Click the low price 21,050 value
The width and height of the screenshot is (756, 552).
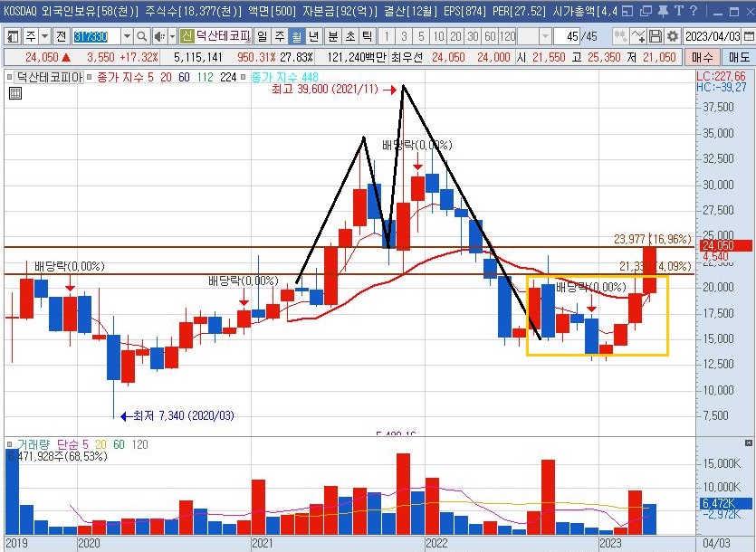click(659, 57)
